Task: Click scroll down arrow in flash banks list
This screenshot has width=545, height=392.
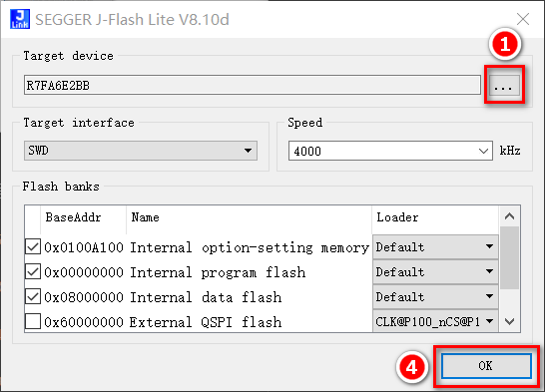Action: [x=509, y=321]
